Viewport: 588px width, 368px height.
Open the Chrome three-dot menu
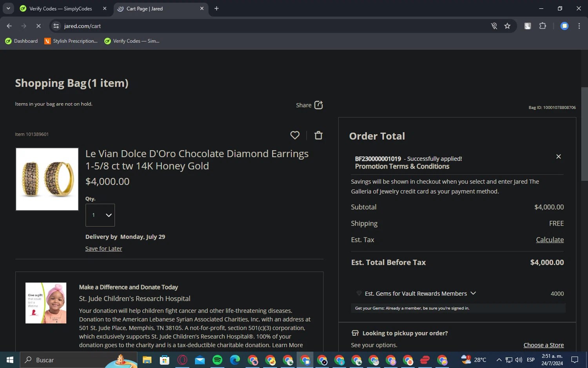pos(579,26)
